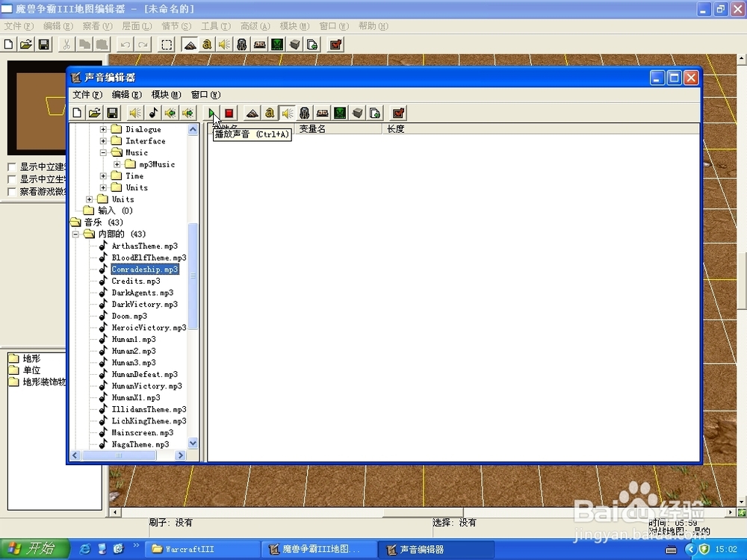The image size is (747, 560).
Task: Import Manager icon in main World Editor toolbar
Action: tap(312, 45)
